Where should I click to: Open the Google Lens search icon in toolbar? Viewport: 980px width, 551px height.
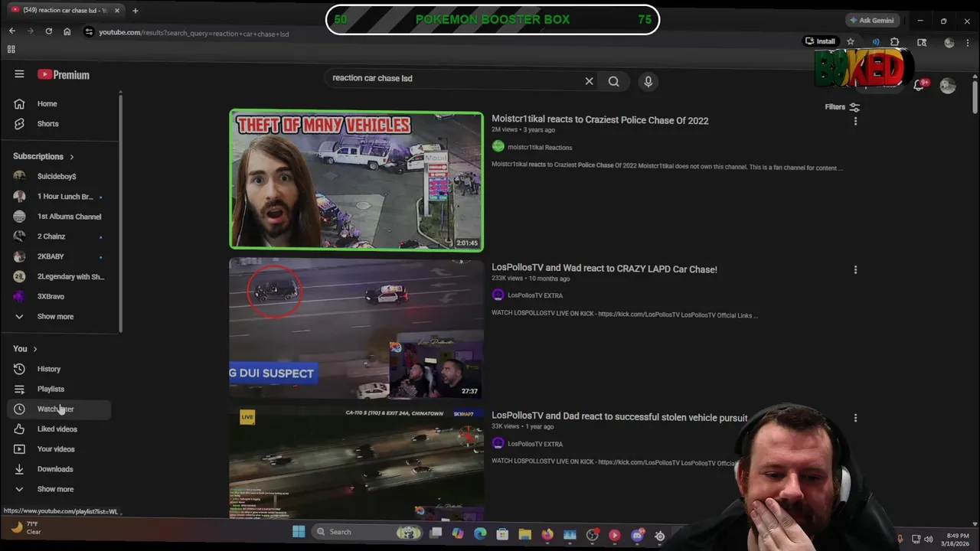922,42
